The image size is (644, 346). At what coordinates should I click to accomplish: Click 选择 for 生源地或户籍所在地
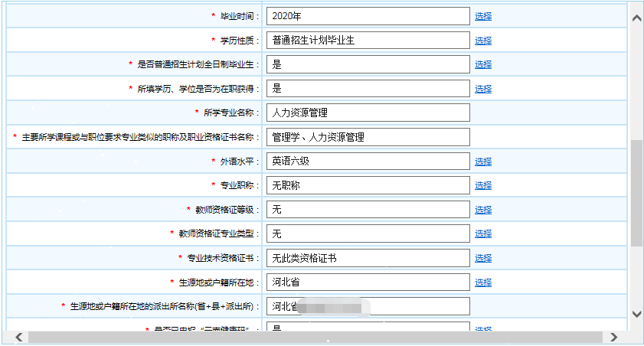click(x=483, y=282)
